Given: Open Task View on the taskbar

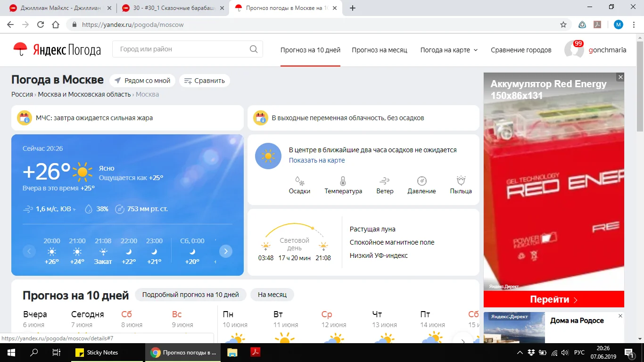Looking at the screenshot, I should 56,353.
